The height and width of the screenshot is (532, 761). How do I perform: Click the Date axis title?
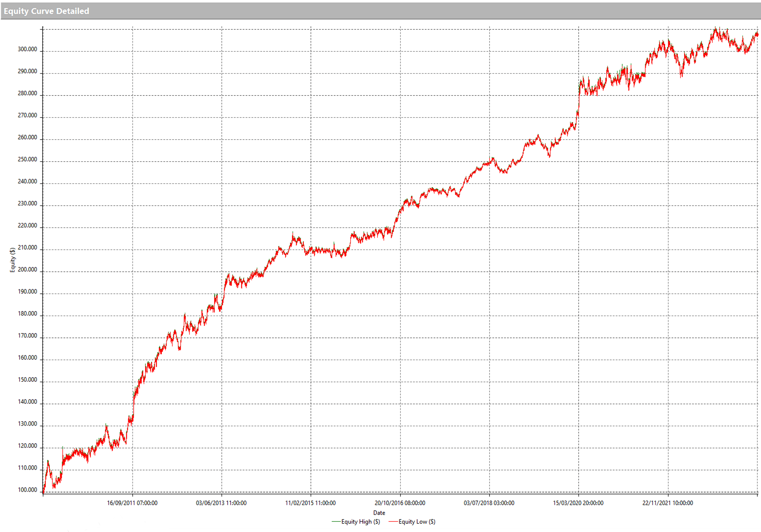(x=379, y=513)
